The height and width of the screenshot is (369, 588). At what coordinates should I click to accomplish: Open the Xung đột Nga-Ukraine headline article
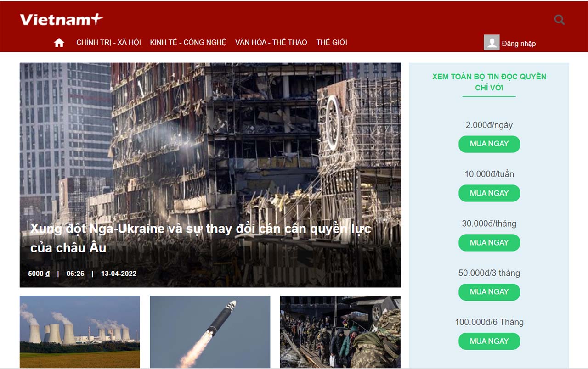pyautogui.click(x=201, y=238)
